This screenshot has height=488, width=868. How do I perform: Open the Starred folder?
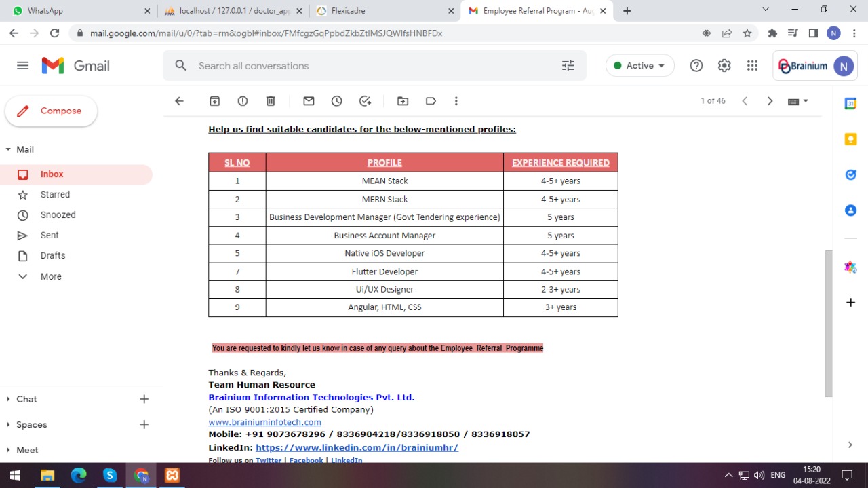55,195
